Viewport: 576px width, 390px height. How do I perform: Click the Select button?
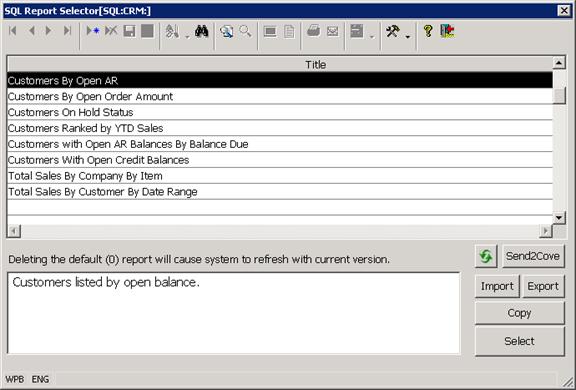[x=519, y=341]
